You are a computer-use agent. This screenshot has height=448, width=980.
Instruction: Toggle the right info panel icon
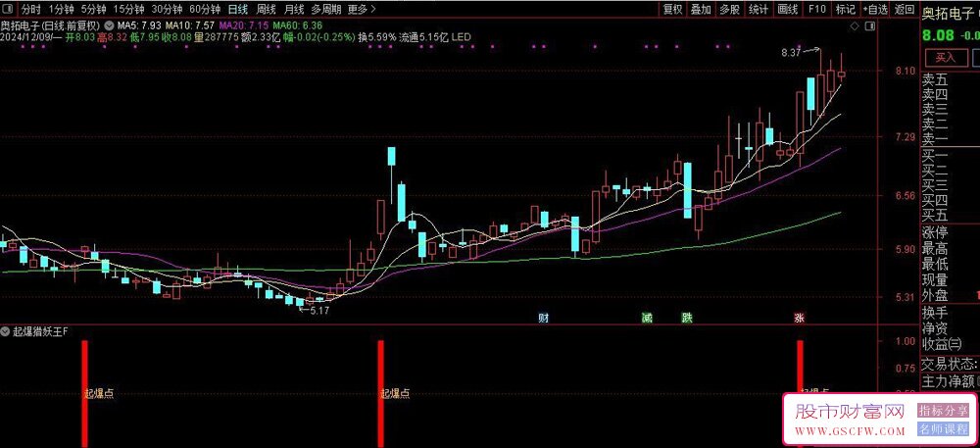868,26
